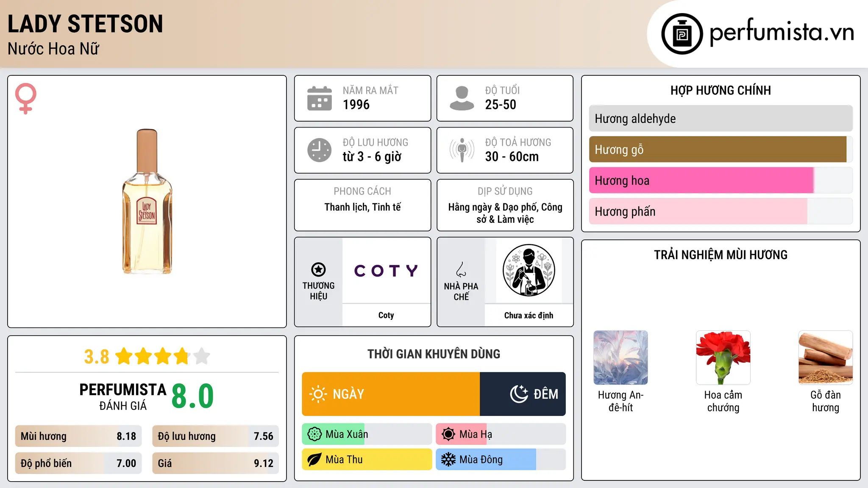Click the Chưa xác định perfumer label
The width and height of the screenshot is (868, 488).
[529, 315]
